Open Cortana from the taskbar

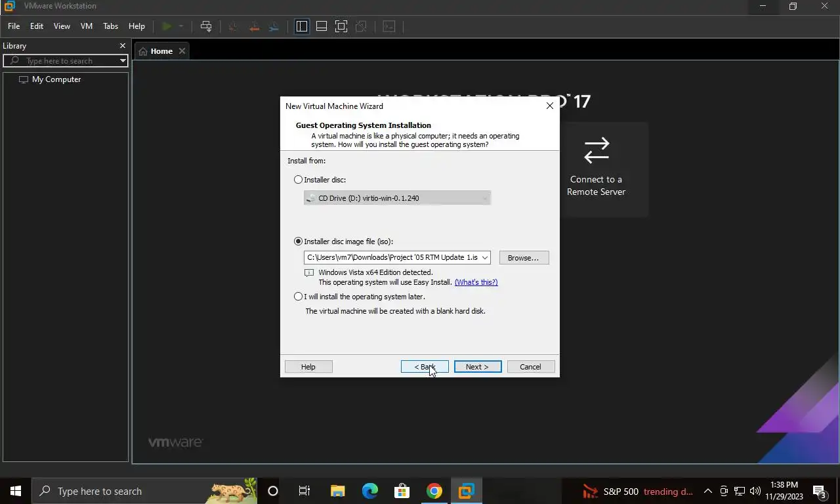[x=273, y=491]
